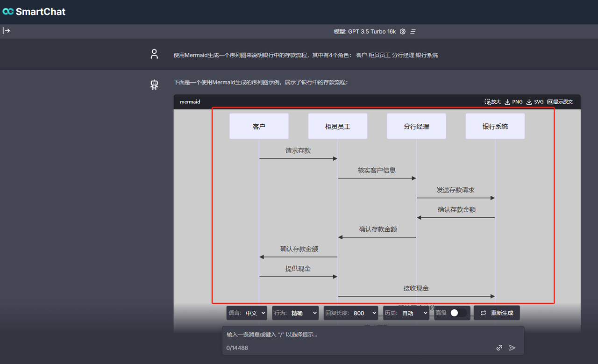The height and width of the screenshot is (364, 598).
Task: Open the 语言 language dropdown
Action: (247, 313)
